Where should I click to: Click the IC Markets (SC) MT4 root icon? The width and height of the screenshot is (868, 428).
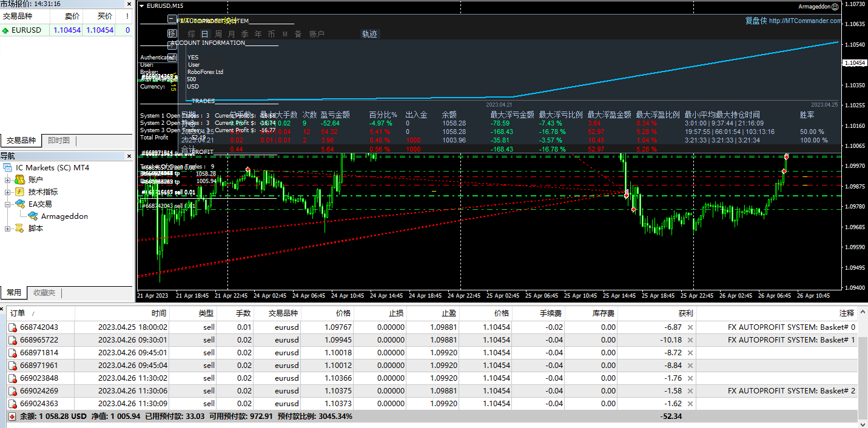pyautogui.click(x=8, y=168)
